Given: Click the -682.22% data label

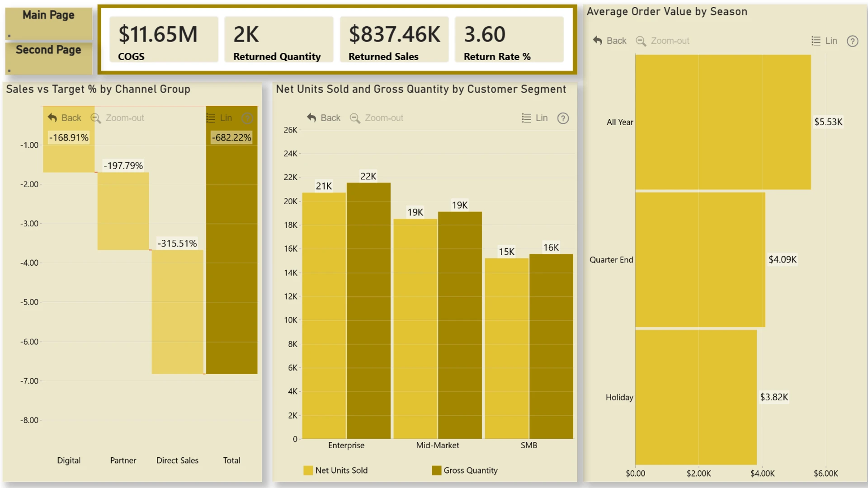Looking at the screenshot, I should [x=231, y=137].
